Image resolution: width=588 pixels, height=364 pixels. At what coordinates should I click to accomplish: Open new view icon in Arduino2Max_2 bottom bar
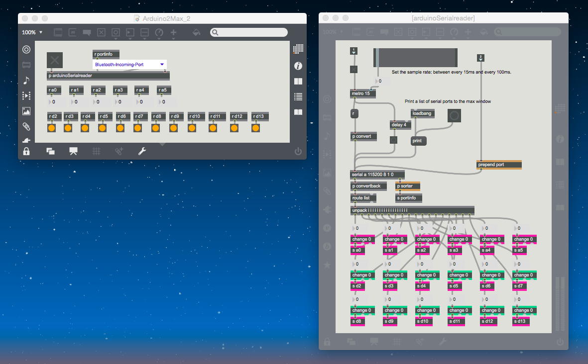(50, 151)
